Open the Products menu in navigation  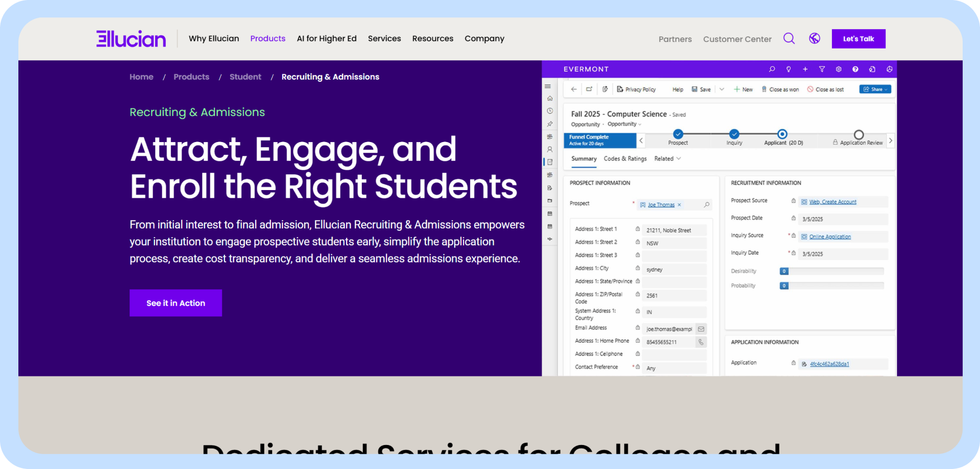pyautogui.click(x=267, y=39)
